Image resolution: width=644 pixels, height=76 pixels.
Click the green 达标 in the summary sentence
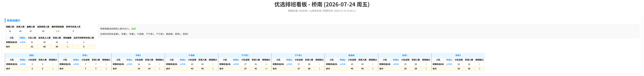(x=134, y=29)
